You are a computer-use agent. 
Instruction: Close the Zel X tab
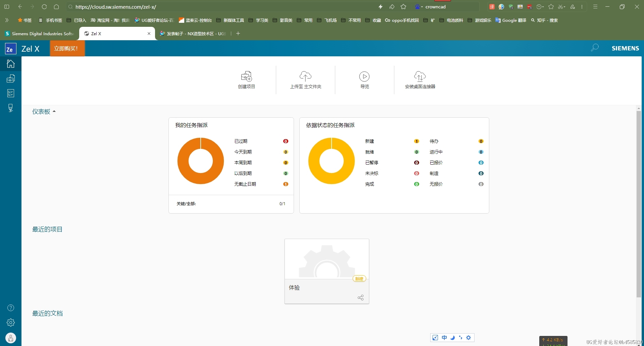coord(149,34)
